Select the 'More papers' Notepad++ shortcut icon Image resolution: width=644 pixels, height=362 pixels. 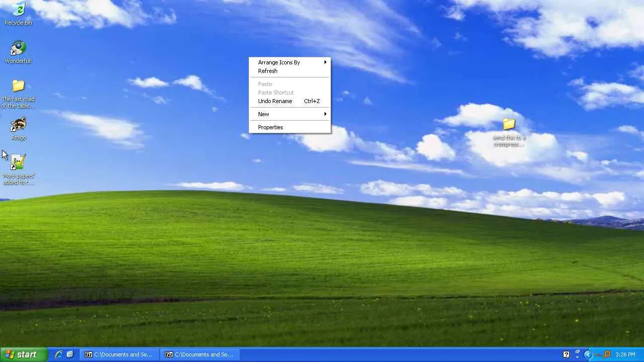click(18, 169)
